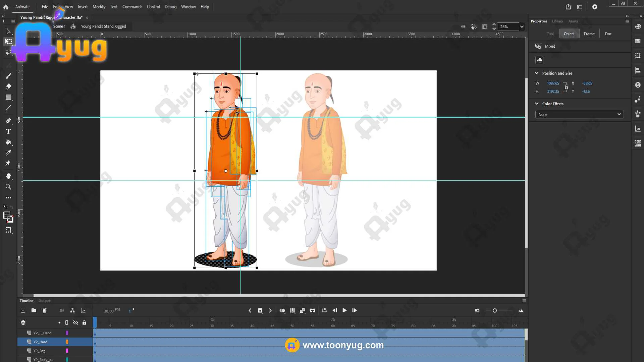The height and width of the screenshot is (362, 644).
Task: Select the Hand tool
Action: [8, 176]
